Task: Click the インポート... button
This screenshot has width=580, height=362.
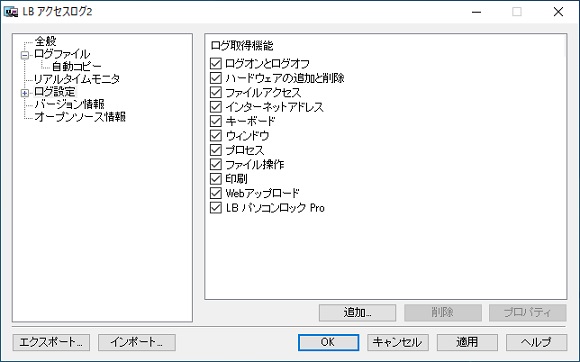Action: [x=137, y=342]
